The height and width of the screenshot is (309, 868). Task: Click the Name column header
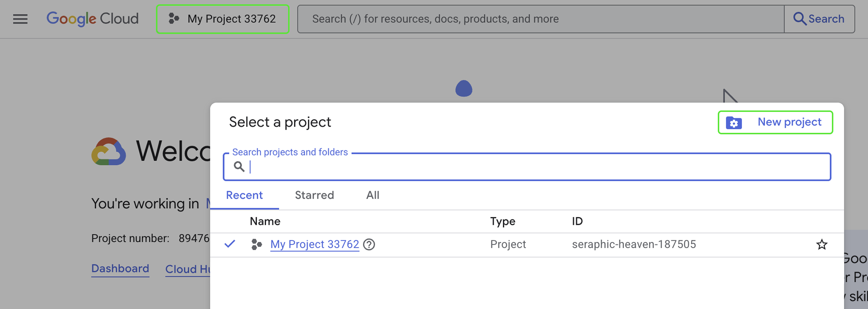click(265, 221)
